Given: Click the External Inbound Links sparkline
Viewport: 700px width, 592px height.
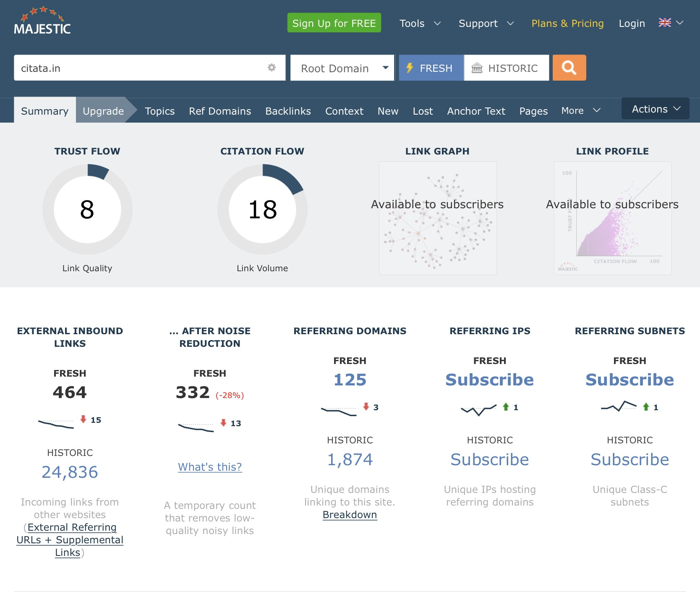Looking at the screenshot, I should click(56, 424).
